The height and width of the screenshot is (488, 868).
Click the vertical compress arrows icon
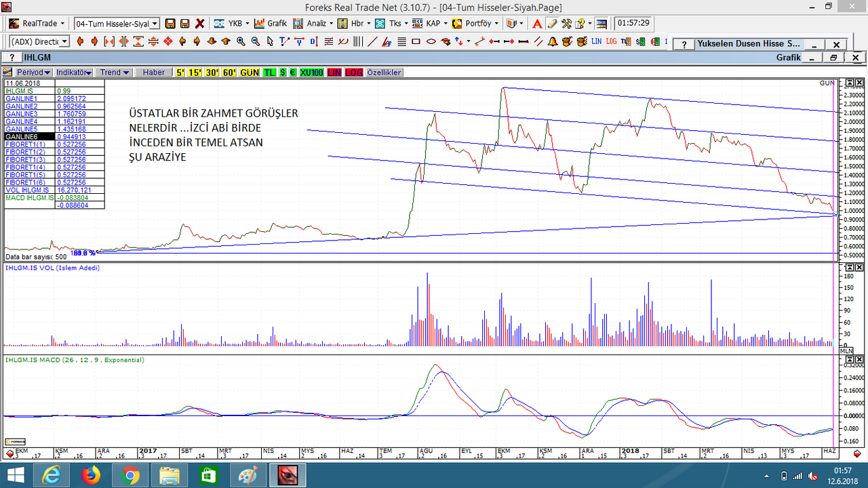[138, 41]
